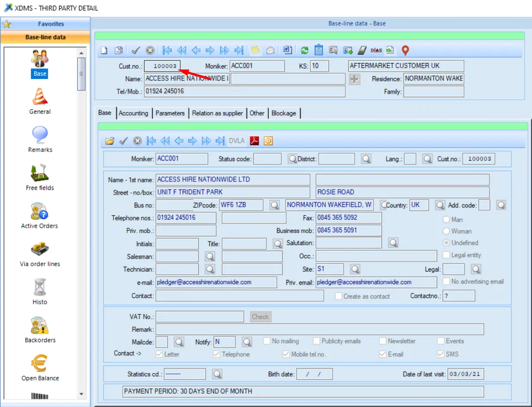Open Active Orders in the sidebar

40,216
